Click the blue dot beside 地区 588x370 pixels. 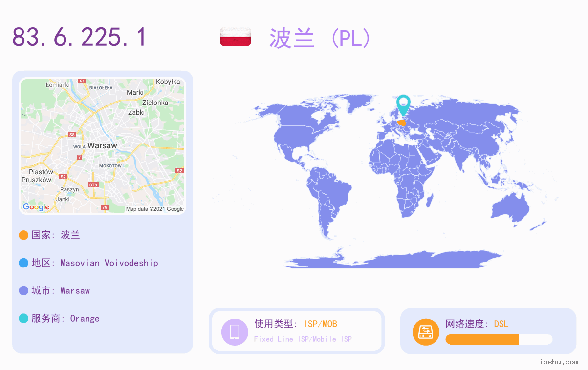[x=23, y=263]
